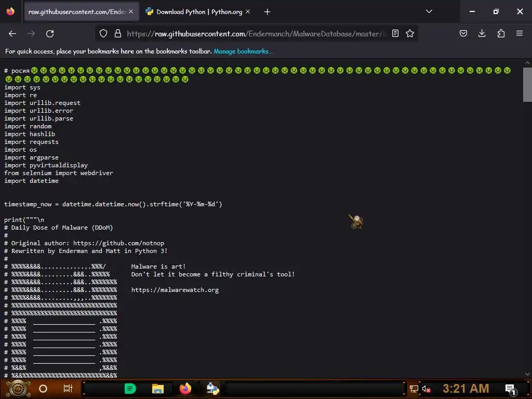
Task: Open the steampunk Start button
Action: click(x=18, y=389)
